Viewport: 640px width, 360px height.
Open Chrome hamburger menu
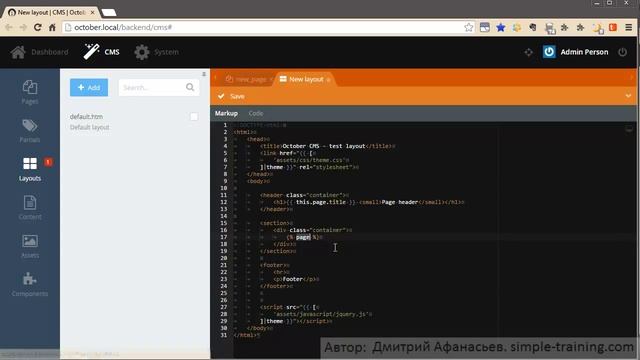pos(629,27)
